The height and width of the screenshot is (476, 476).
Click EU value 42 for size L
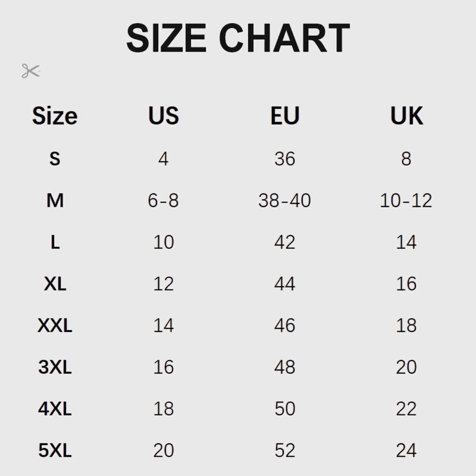pyautogui.click(x=284, y=242)
